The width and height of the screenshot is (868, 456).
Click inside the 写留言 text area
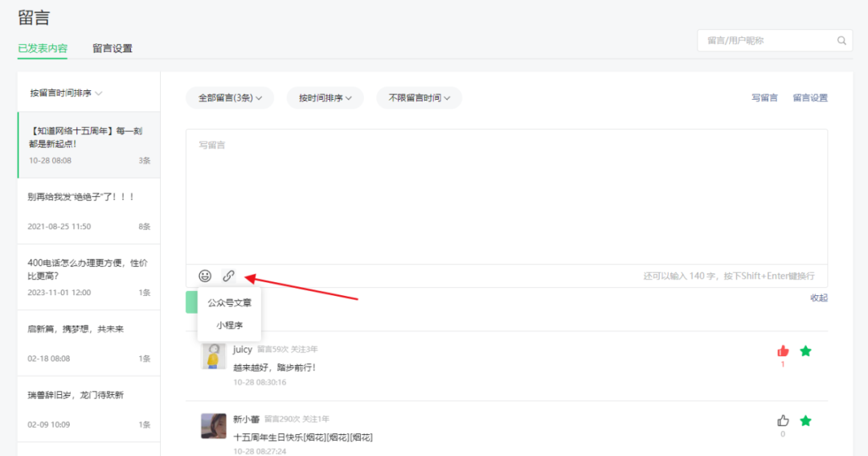(x=506, y=197)
